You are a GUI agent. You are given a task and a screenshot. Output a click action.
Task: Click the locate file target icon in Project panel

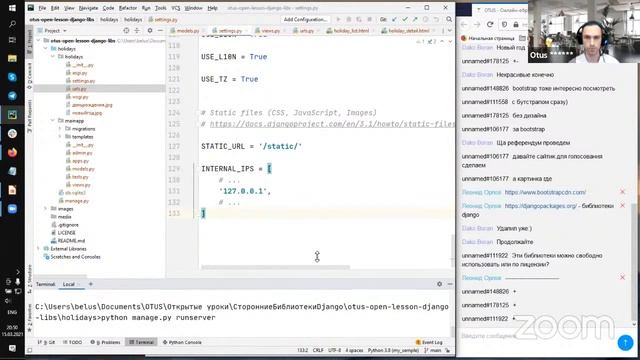pyautogui.click(x=126, y=31)
